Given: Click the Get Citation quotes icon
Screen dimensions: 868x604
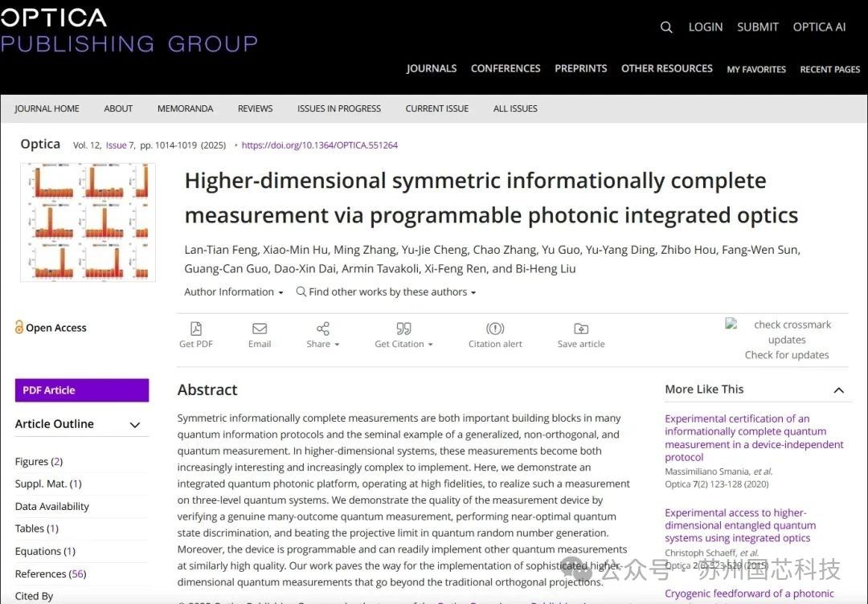Looking at the screenshot, I should point(403,329).
